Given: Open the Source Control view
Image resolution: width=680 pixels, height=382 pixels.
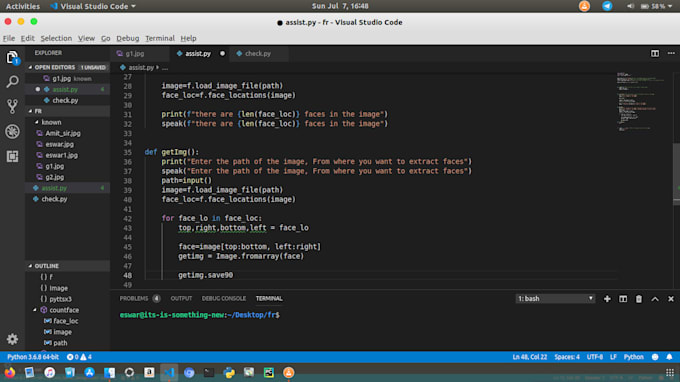Looking at the screenshot, I should [x=12, y=106].
